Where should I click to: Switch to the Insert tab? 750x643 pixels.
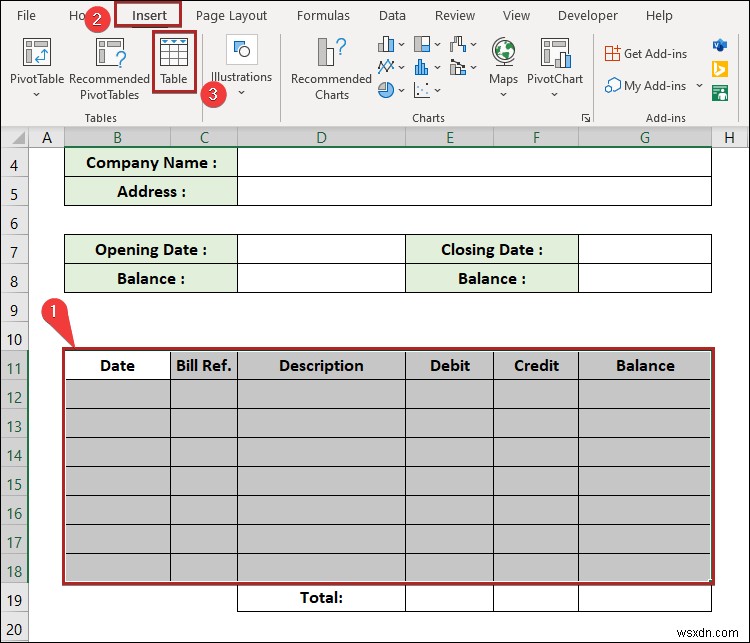click(149, 16)
